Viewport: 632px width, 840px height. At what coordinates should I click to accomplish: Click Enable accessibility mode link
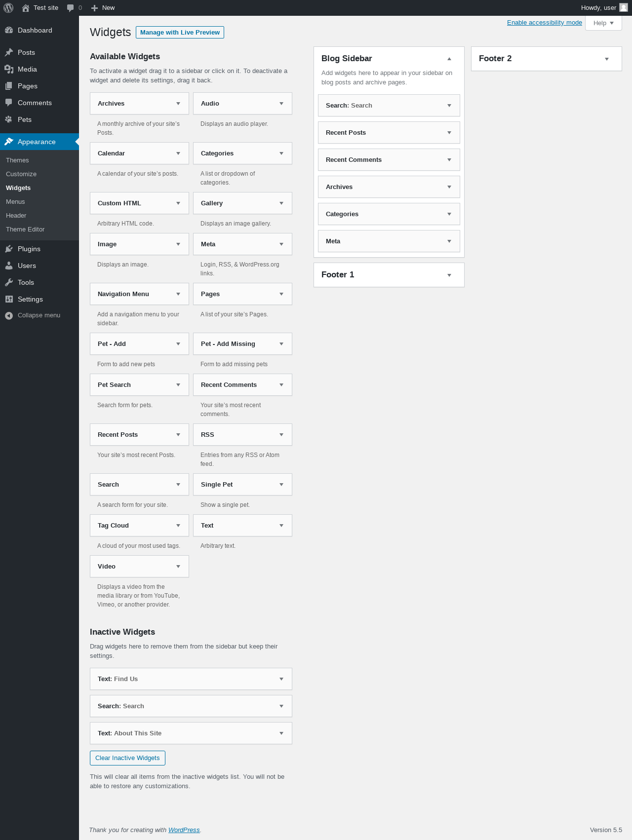click(545, 23)
